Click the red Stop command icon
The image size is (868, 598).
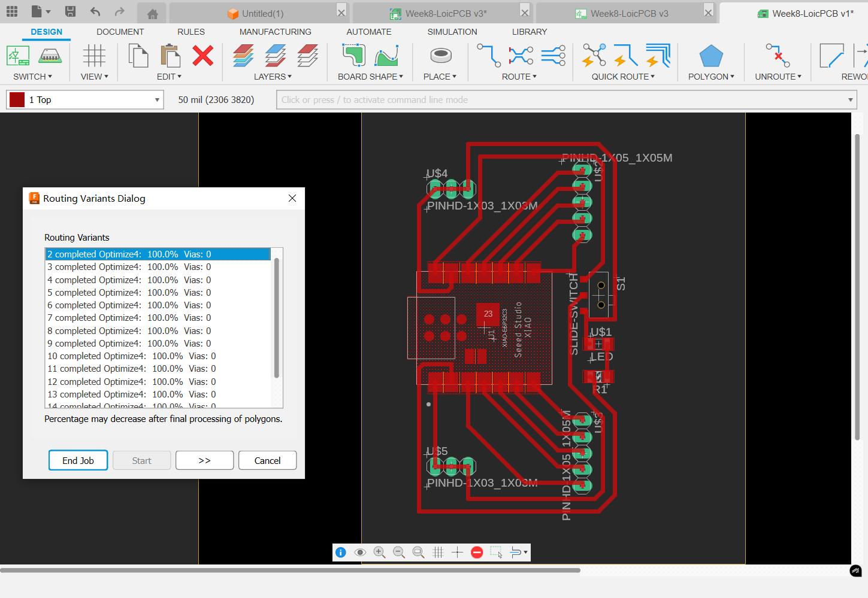(477, 553)
